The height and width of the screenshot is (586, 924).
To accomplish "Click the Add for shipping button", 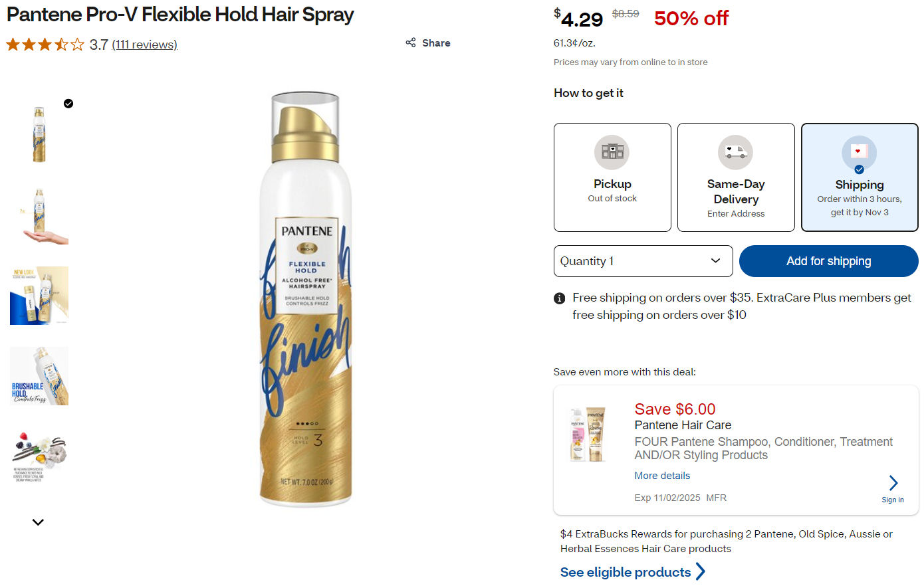I will pos(828,261).
